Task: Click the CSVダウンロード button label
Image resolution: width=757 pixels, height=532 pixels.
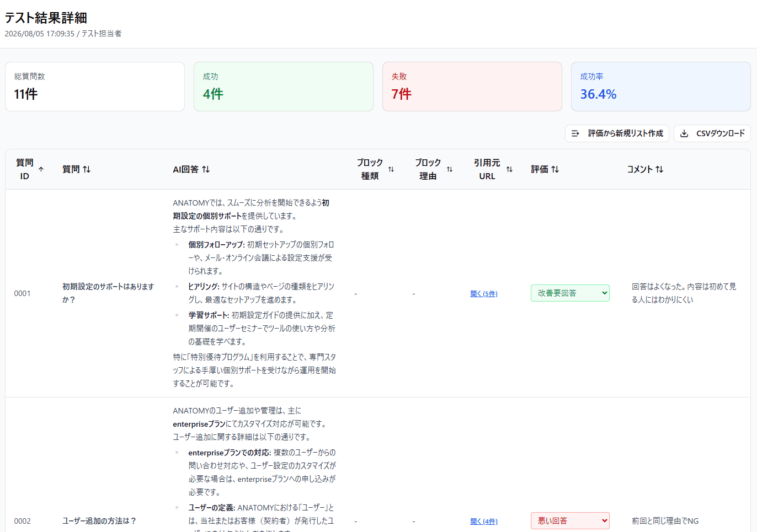Action: (x=720, y=133)
